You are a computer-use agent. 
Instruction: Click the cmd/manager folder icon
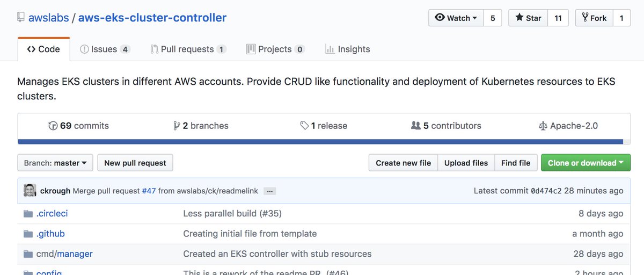coord(28,254)
